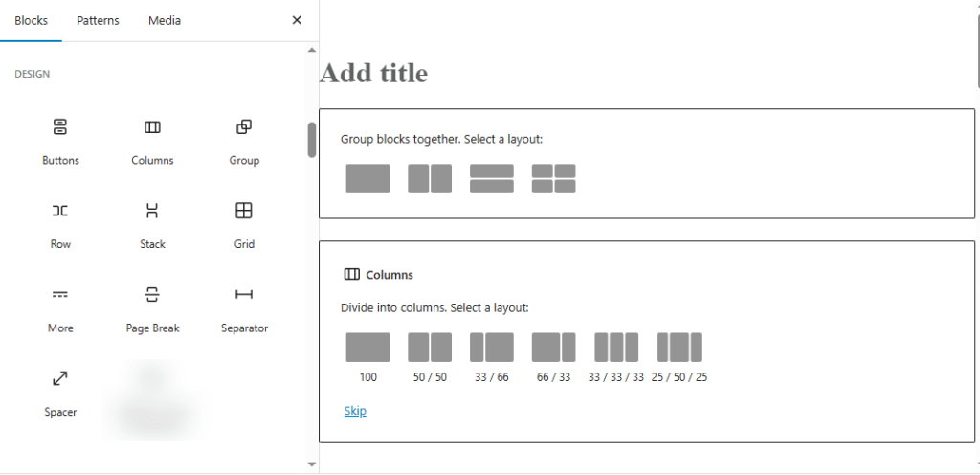The height and width of the screenshot is (475, 980).
Task: Choose the 50 / 50 columns layout
Action: 430,347
